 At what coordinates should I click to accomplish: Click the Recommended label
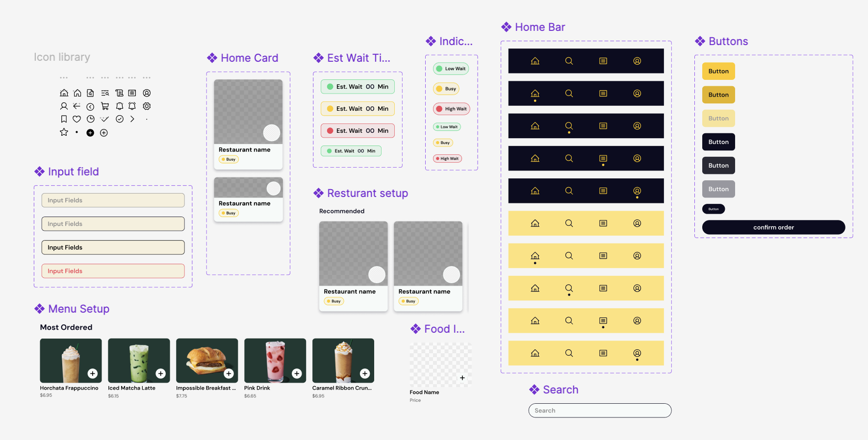342,211
